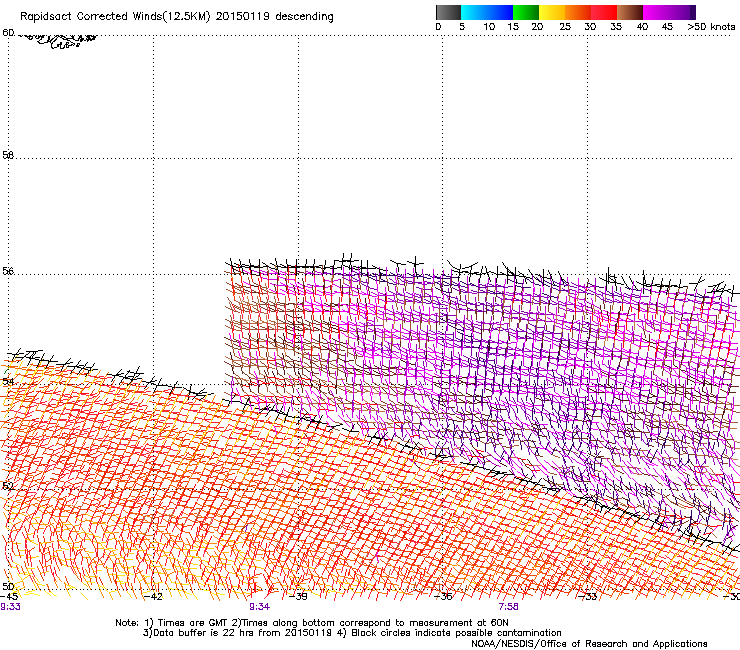
Task: Click the 9:33 swath time label
Action: point(10,607)
